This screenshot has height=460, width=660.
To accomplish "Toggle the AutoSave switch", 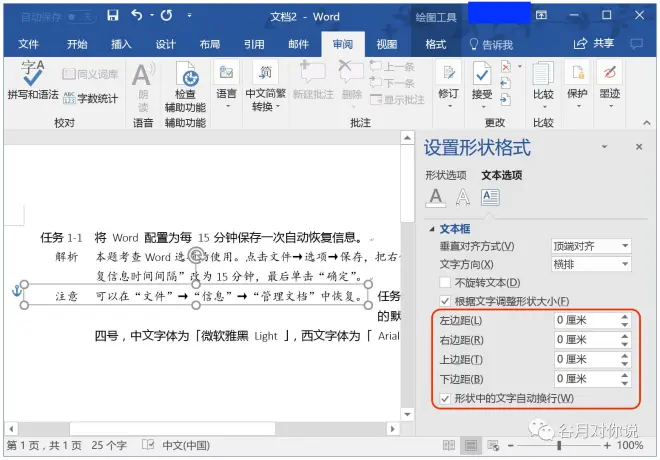I will 82,17.
